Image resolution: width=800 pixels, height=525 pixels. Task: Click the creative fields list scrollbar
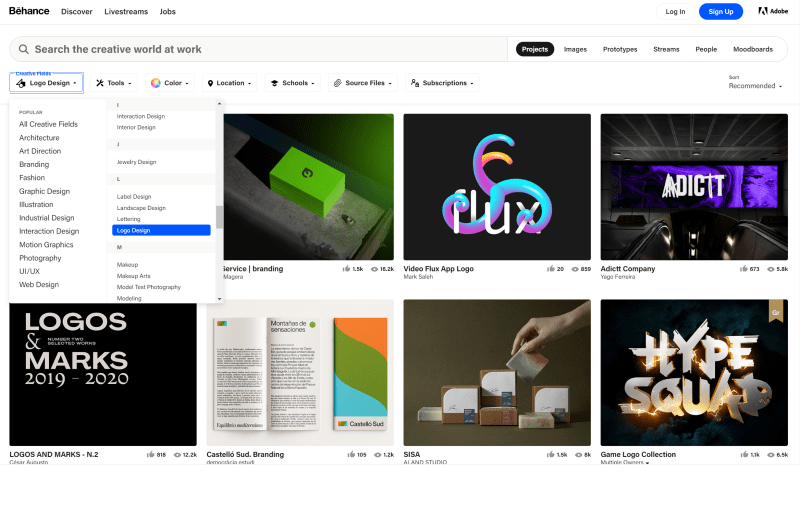(x=220, y=217)
